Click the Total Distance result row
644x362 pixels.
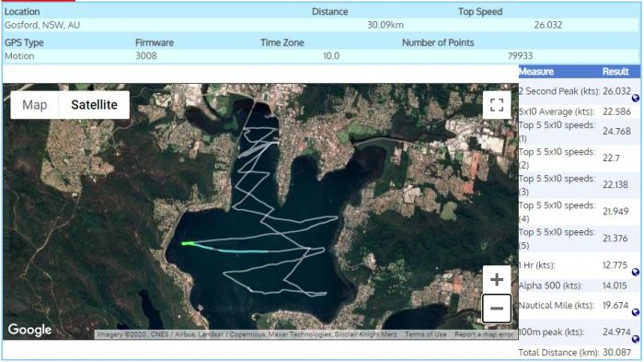[x=579, y=353]
